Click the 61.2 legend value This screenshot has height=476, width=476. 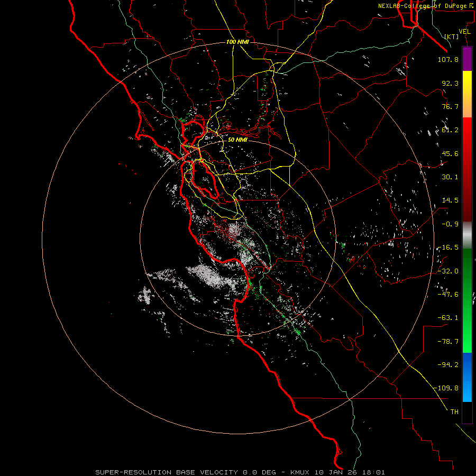point(450,130)
